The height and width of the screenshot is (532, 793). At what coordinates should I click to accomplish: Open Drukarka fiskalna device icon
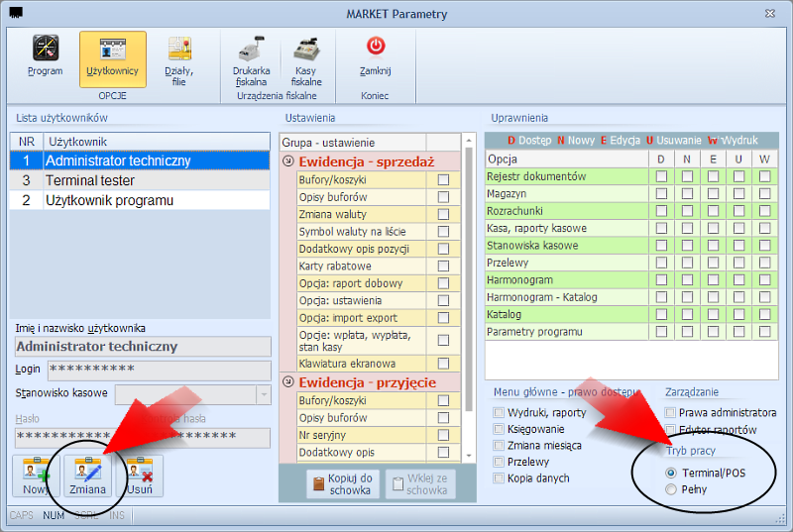(x=252, y=60)
